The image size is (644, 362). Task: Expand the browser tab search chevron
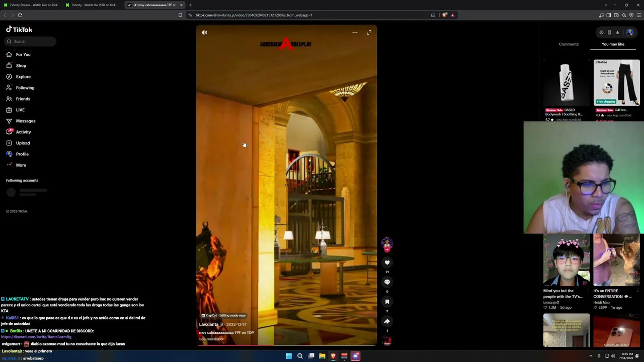606,5
